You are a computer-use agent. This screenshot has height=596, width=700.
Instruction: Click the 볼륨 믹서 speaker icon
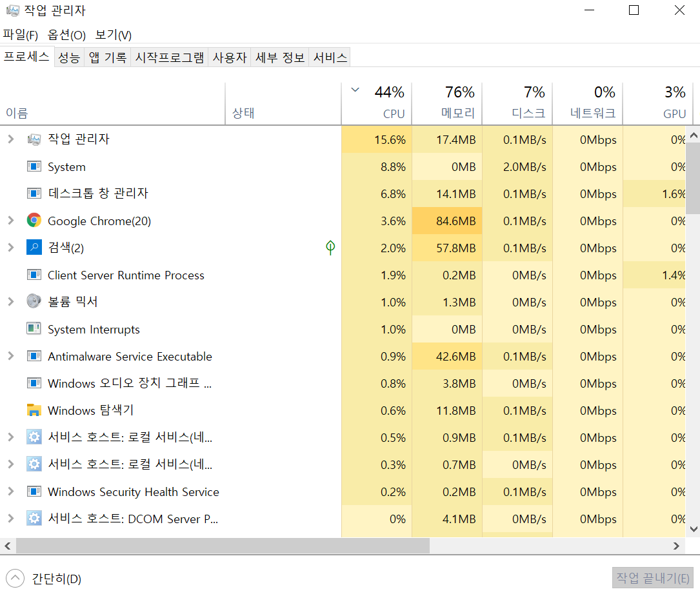(34, 302)
